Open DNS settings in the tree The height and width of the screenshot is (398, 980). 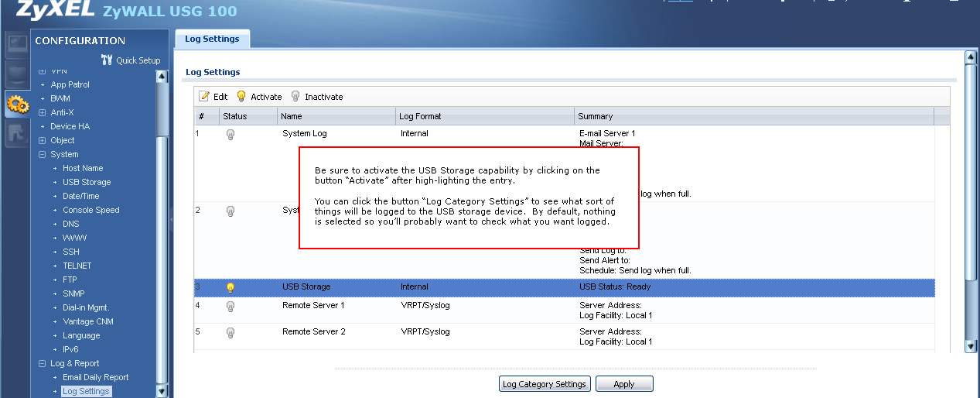71,224
